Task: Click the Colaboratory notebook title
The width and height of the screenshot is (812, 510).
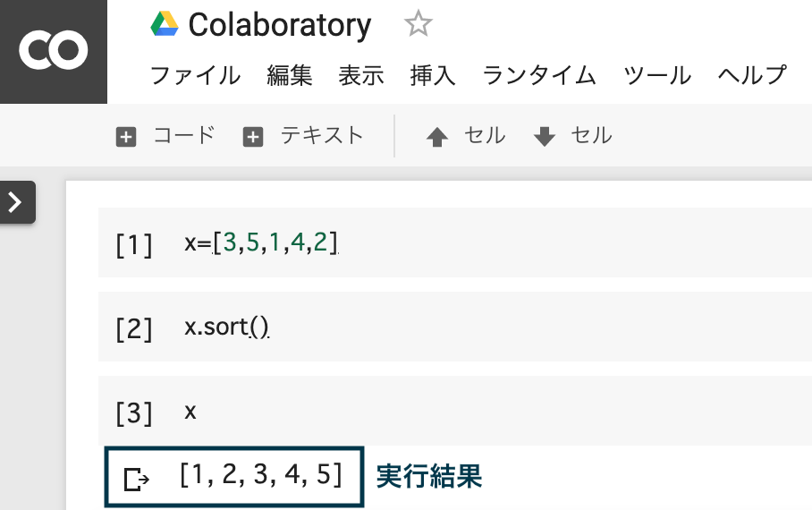Action: [x=280, y=25]
